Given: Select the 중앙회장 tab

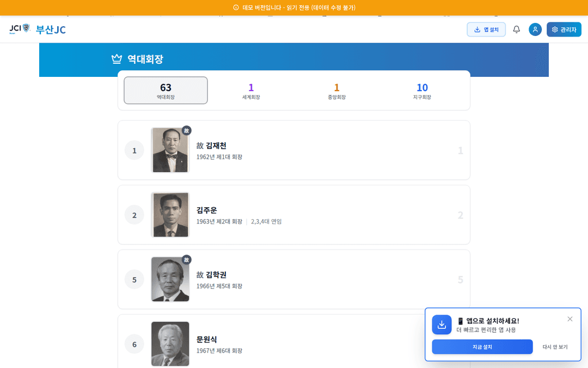Looking at the screenshot, I should (x=336, y=91).
